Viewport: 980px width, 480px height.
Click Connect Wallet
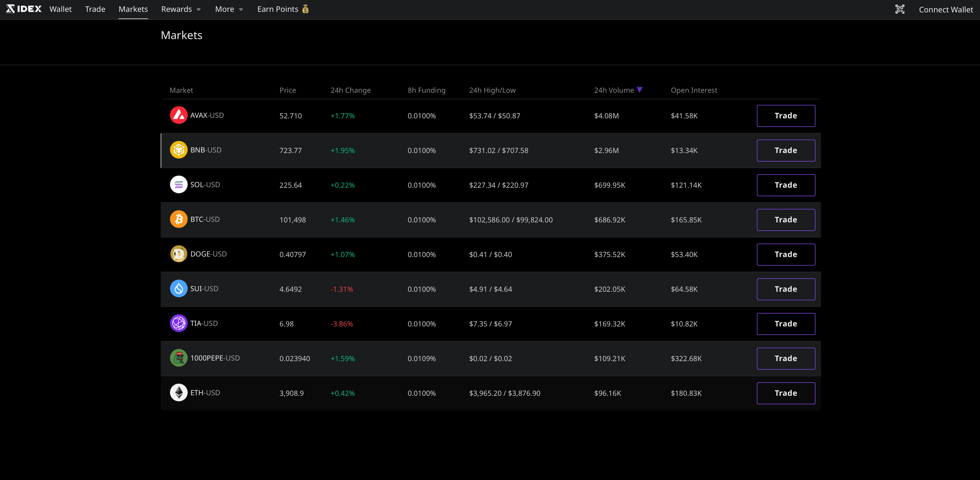tap(946, 10)
